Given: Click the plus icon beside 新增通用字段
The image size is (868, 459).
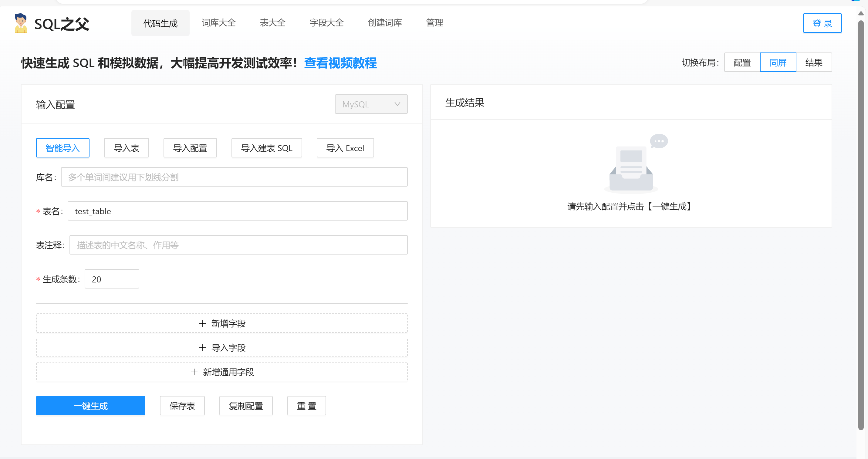Looking at the screenshot, I should coord(194,372).
